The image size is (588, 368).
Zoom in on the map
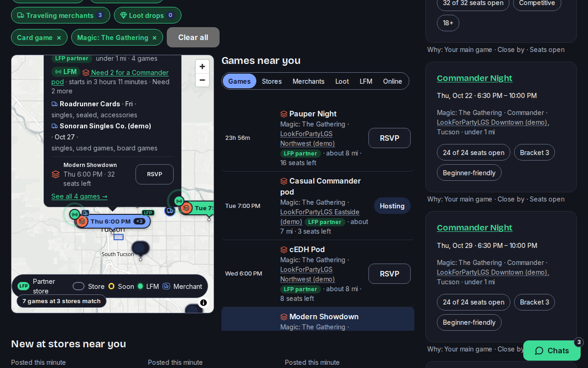(202, 67)
